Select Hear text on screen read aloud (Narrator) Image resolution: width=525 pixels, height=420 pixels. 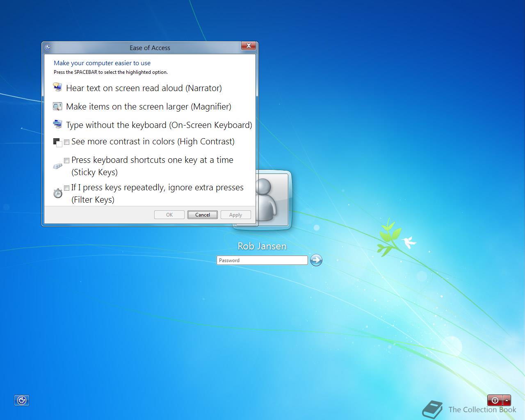coord(144,88)
